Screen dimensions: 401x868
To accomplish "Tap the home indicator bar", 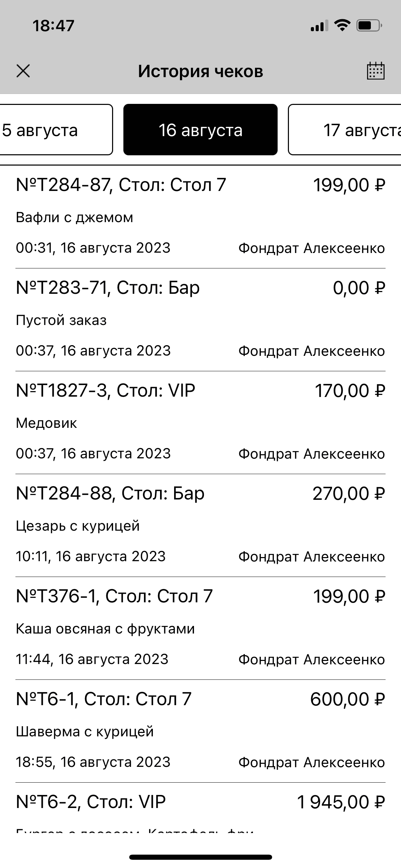I will click(200, 857).
